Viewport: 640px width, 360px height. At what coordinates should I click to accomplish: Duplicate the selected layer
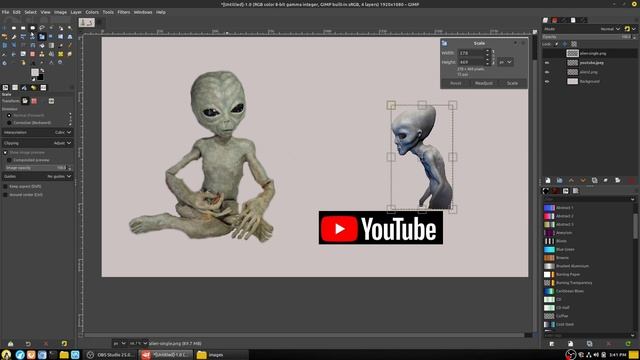pyautogui.click(x=594, y=180)
